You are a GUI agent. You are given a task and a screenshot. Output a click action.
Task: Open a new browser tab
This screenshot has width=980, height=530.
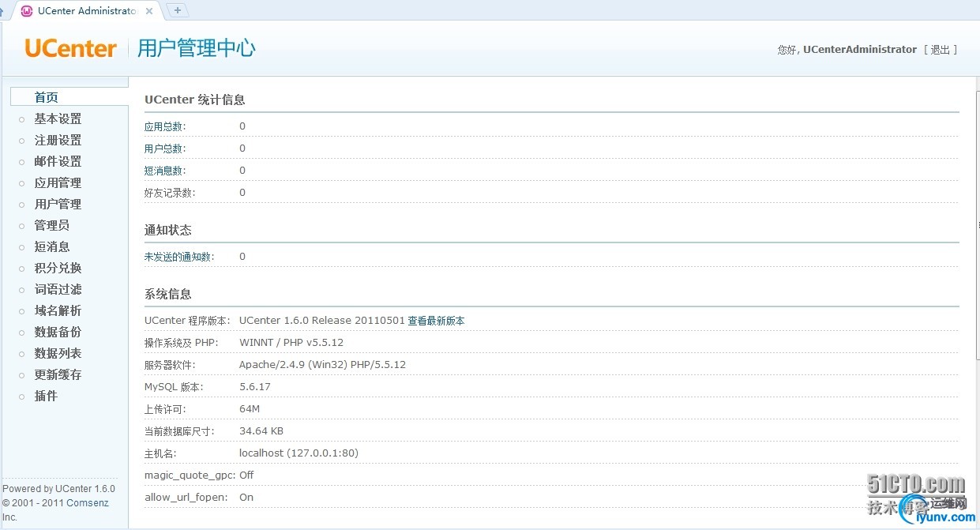coord(178,10)
